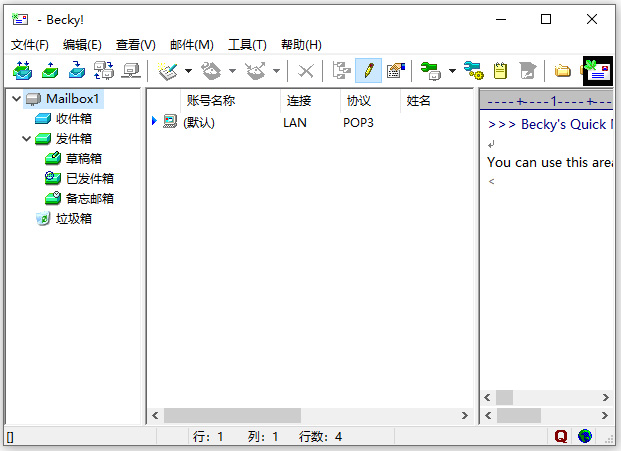Click the red Q status bar icon
The height and width of the screenshot is (451, 621).
561,436
